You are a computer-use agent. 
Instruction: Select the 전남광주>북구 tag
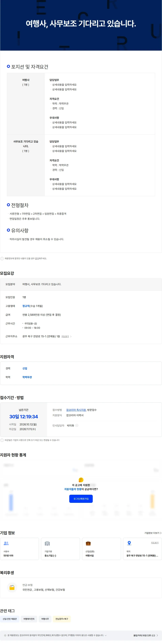62,619
